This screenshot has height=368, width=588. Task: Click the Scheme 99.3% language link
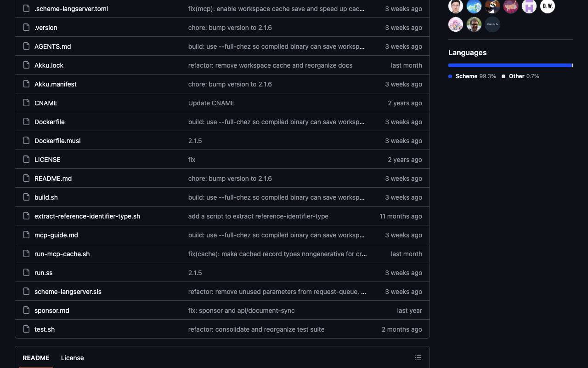click(472, 76)
